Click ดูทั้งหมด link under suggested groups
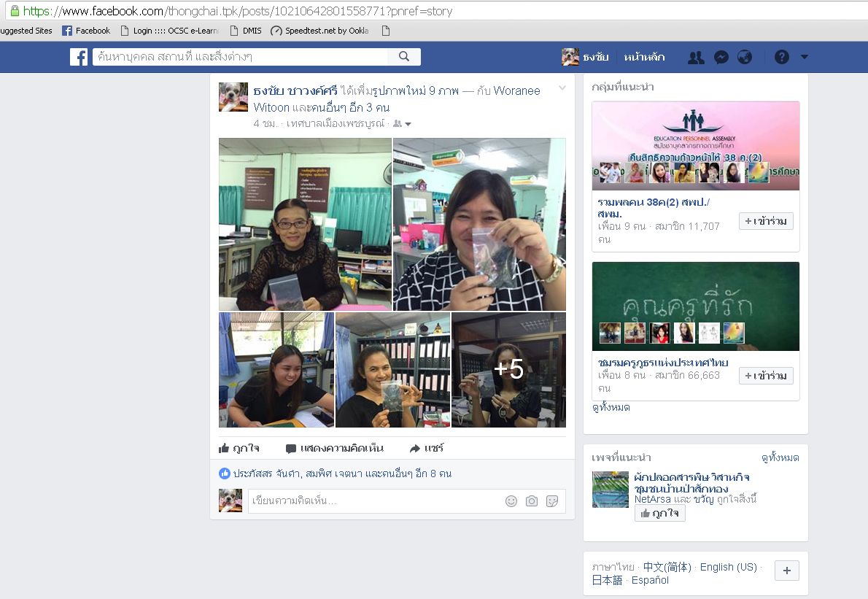Image resolution: width=868 pixels, height=599 pixels. 611,407
